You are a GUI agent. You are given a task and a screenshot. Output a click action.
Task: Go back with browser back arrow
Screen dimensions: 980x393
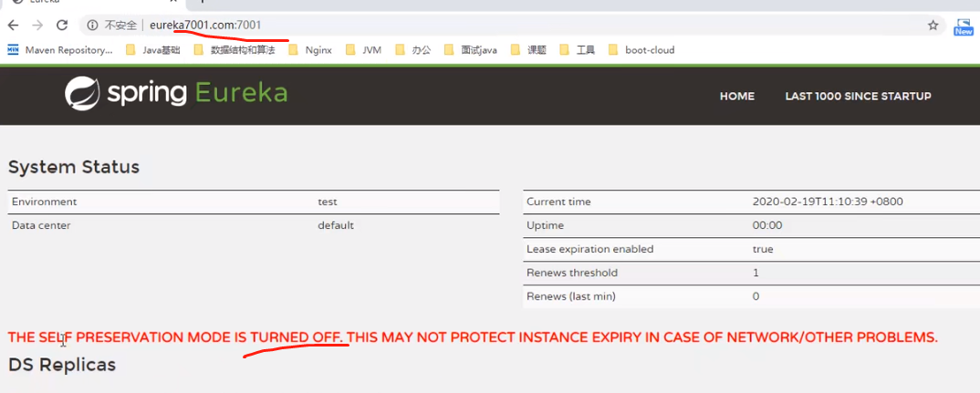[13, 26]
